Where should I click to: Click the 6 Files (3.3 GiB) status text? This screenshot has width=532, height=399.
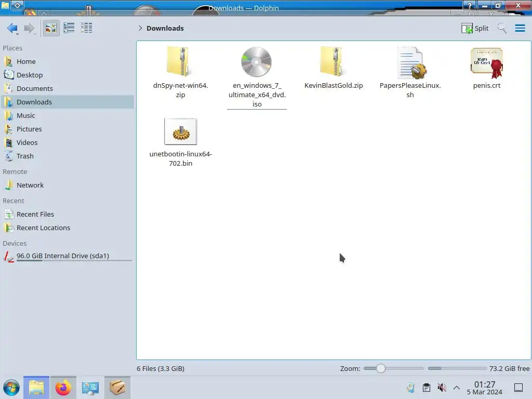click(x=161, y=369)
